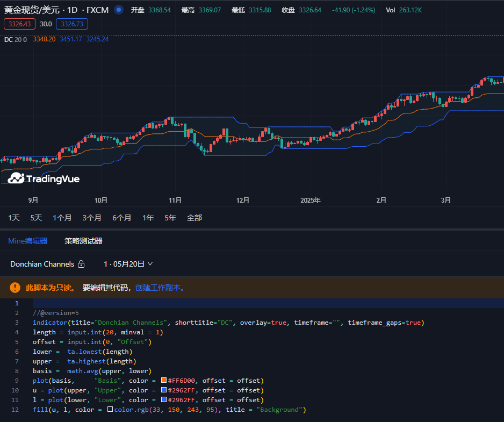Screen dimensions: 504x422
Task: Set chart range to 3个月
Action: [x=92, y=218]
